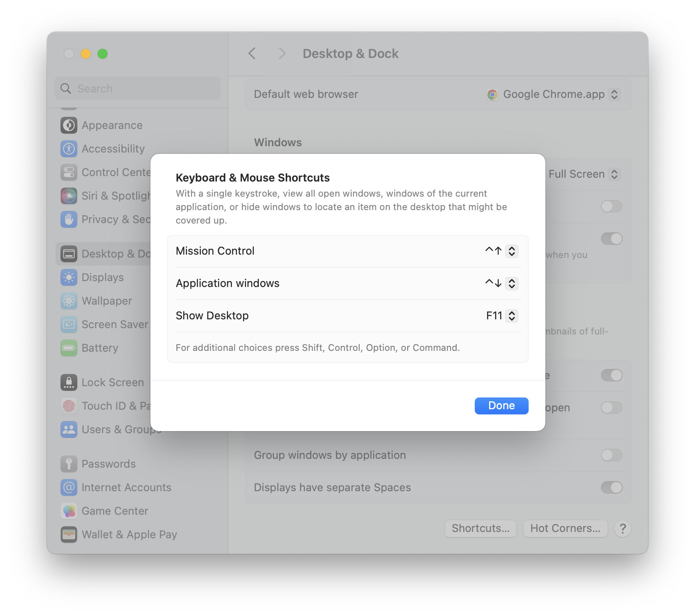Select the Passwords key icon
The image size is (695, 616).
coord(69,464)
